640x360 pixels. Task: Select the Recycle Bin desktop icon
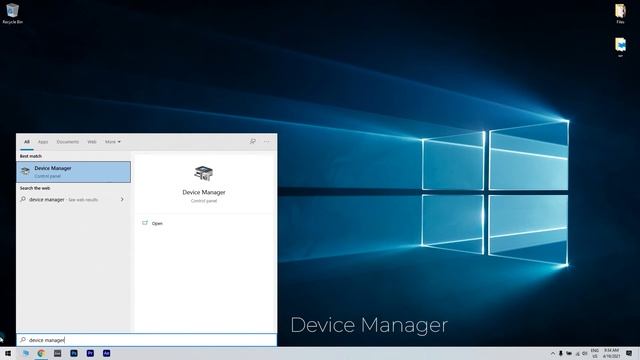12,13
